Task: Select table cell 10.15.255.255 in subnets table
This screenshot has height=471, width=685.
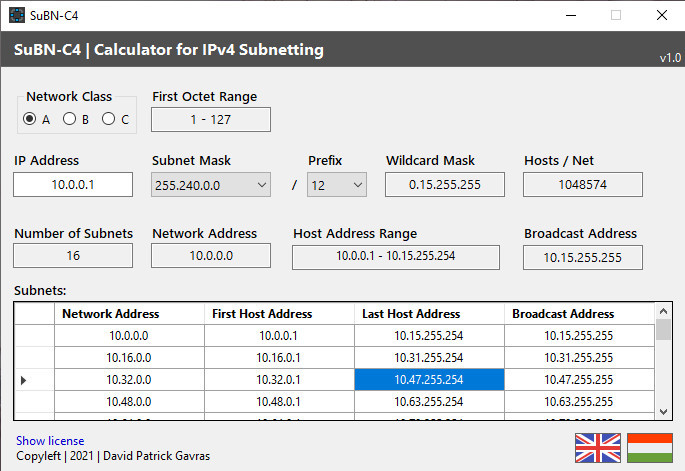Action: click(x=579, y=336)
